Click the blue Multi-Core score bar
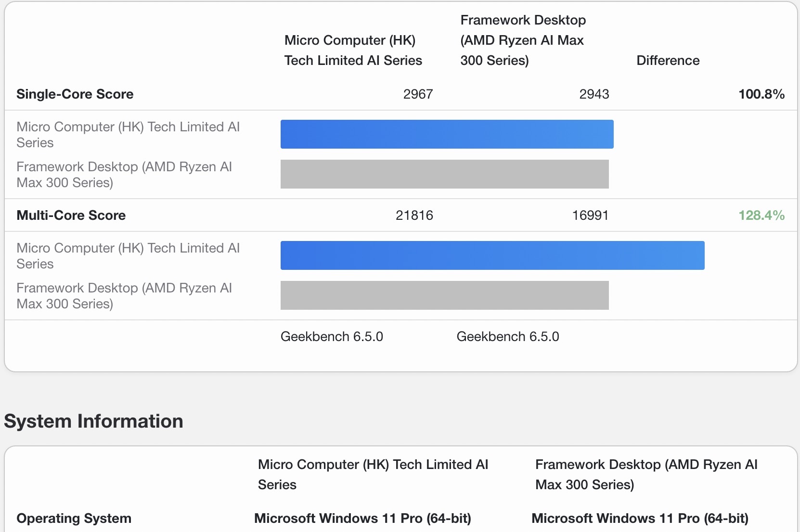 [x=492, y=255]
